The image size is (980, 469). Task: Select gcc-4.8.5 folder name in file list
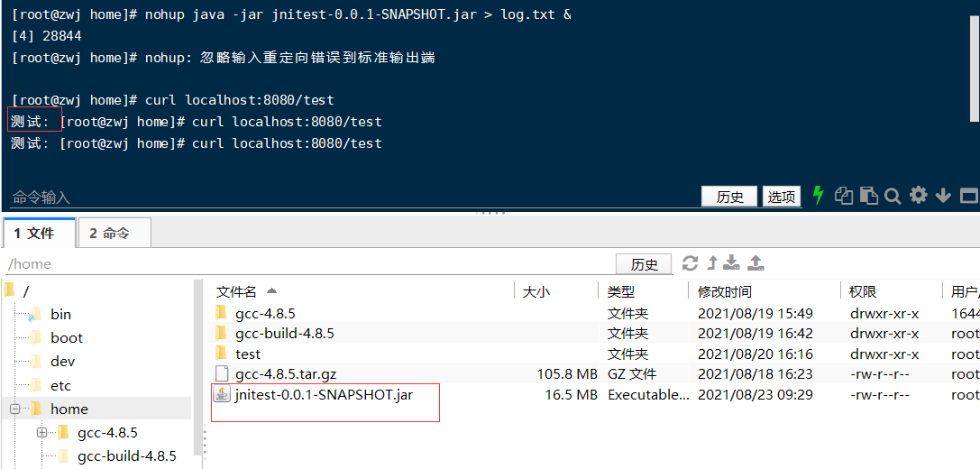coord(265,313)
